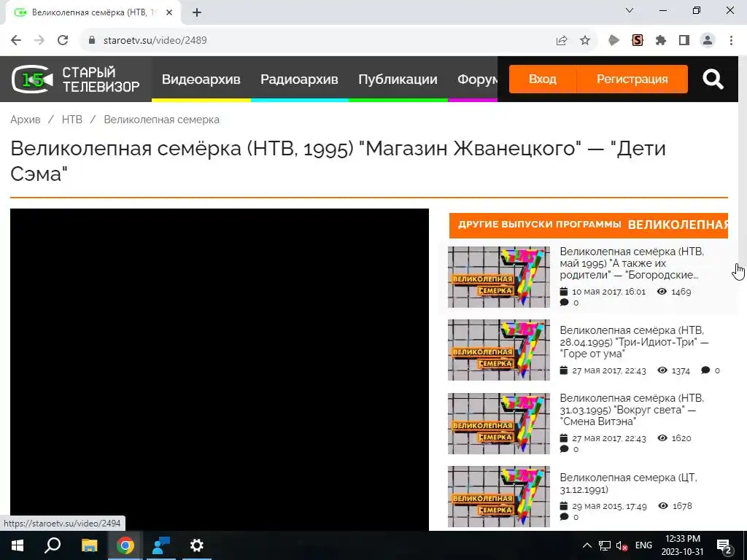Screen dimensions: 747x560
Task: Click the date text 29 мая 2015, 17:49
Action: 609,506
